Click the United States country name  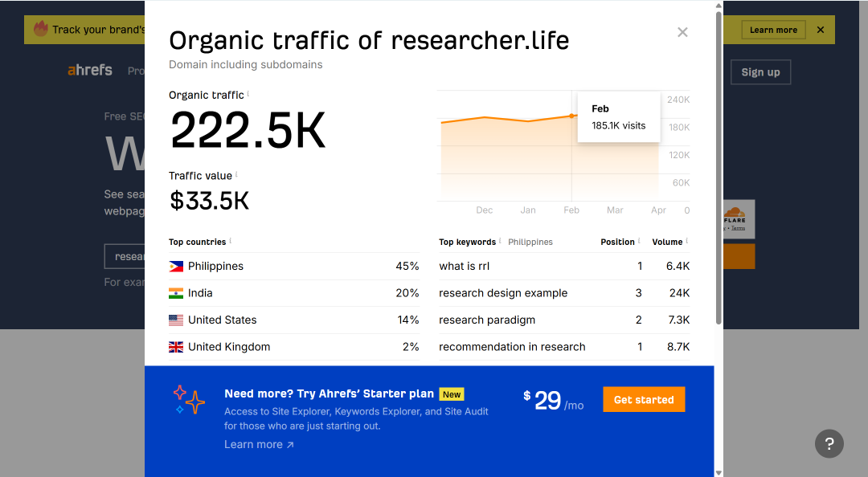pyautogui.click(x=223, y=320)
